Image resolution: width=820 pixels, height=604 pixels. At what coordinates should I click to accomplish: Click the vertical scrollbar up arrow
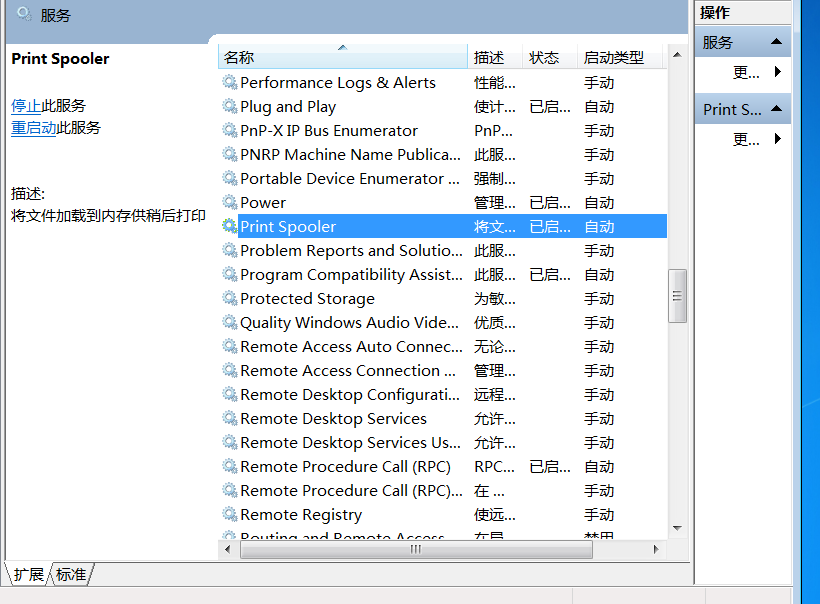[x=677, y=55]
